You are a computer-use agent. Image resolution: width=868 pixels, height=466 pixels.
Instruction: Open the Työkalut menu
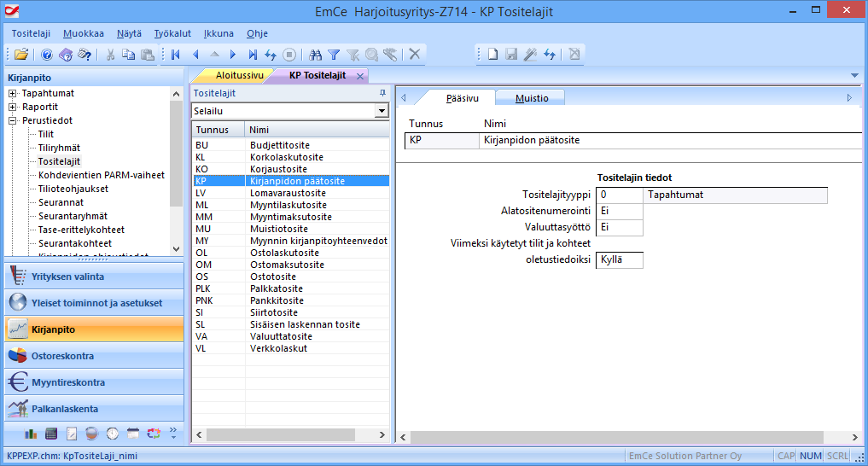pyautogui.click(x=172, y=33)
